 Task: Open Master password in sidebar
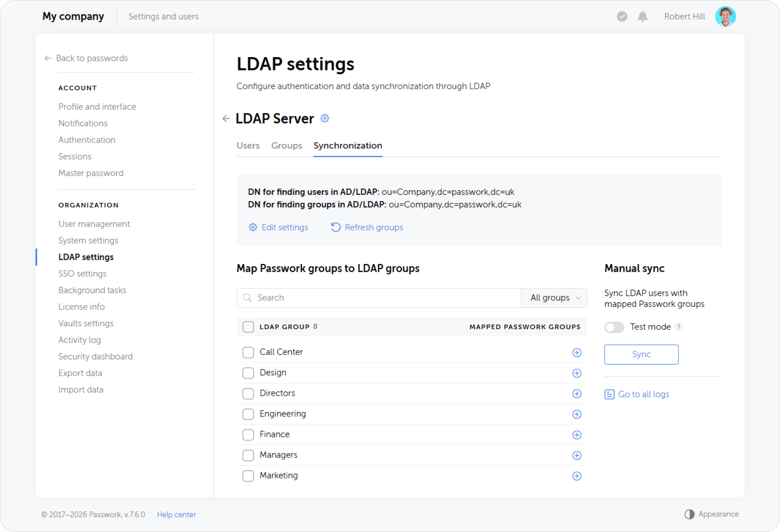click(91, 173)
